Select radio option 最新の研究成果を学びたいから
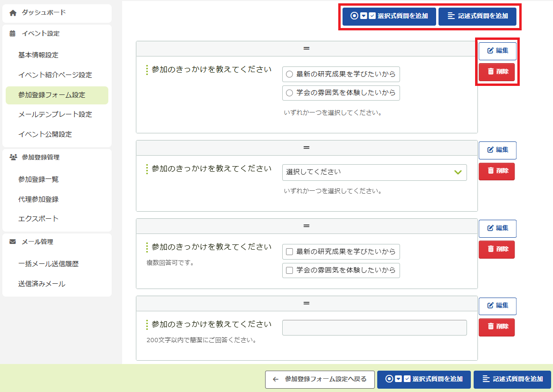Screen dimensions: 553x392 pyautogui.click(x=289, y=75)
